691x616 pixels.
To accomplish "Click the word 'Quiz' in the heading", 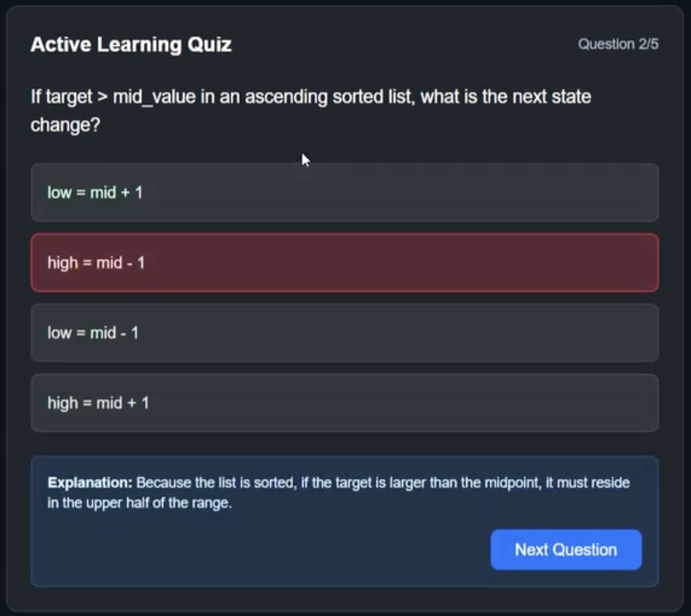I will (209, 45).
